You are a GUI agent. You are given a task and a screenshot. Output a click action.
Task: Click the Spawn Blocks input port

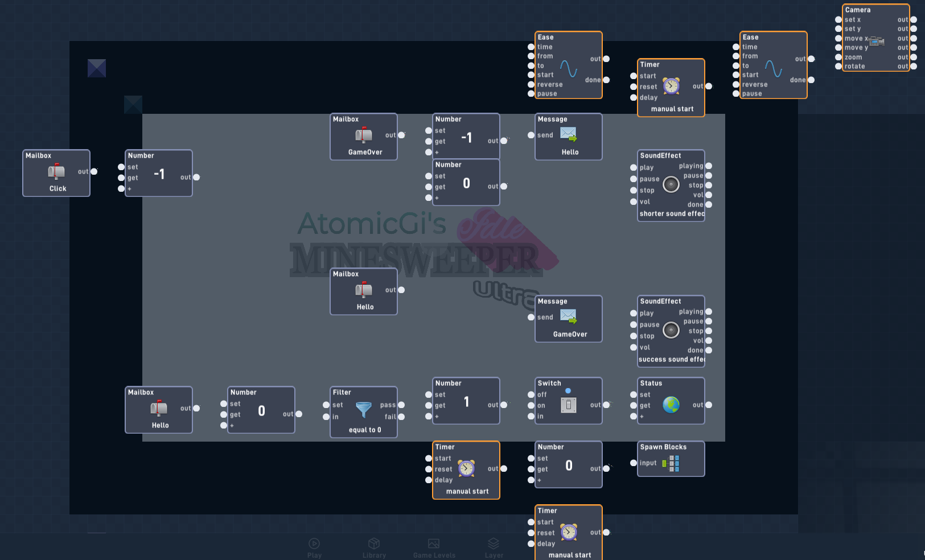[x=634, y=463]
